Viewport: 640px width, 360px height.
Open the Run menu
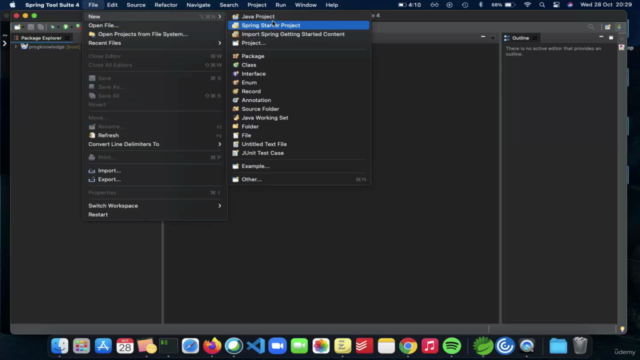coord(280,5)
